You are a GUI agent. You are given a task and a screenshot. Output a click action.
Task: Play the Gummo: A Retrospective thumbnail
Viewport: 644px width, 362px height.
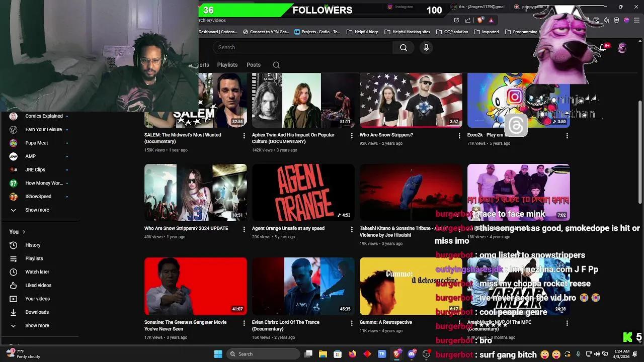coord(411,286)
